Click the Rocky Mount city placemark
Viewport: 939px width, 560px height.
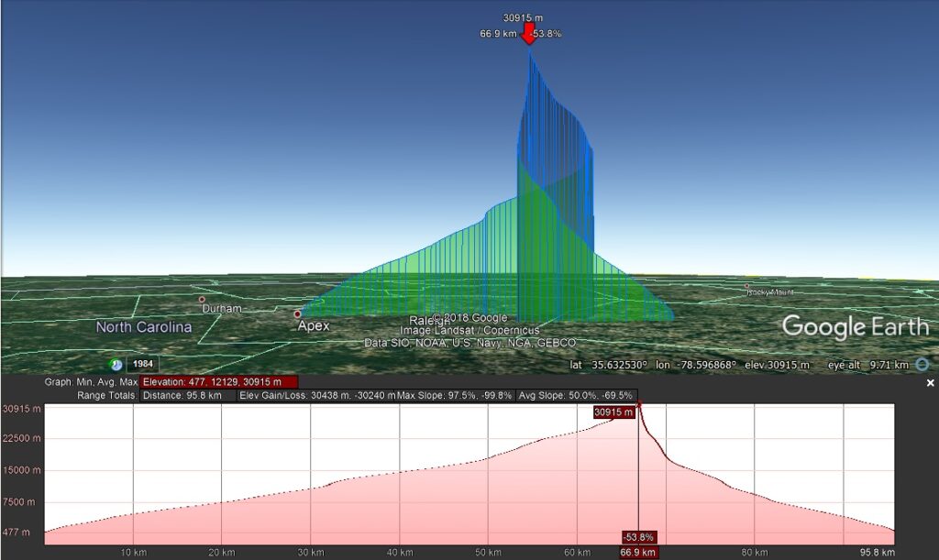[747, 288]
